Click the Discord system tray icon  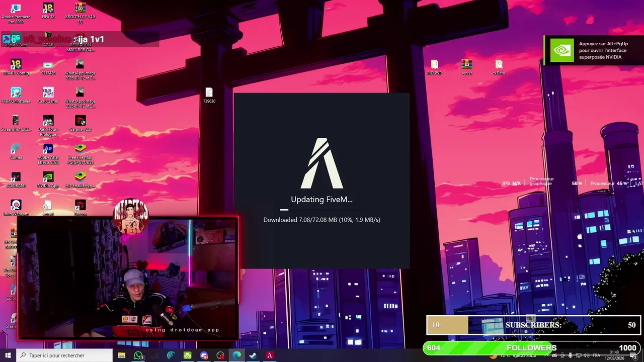click(554, 355)
